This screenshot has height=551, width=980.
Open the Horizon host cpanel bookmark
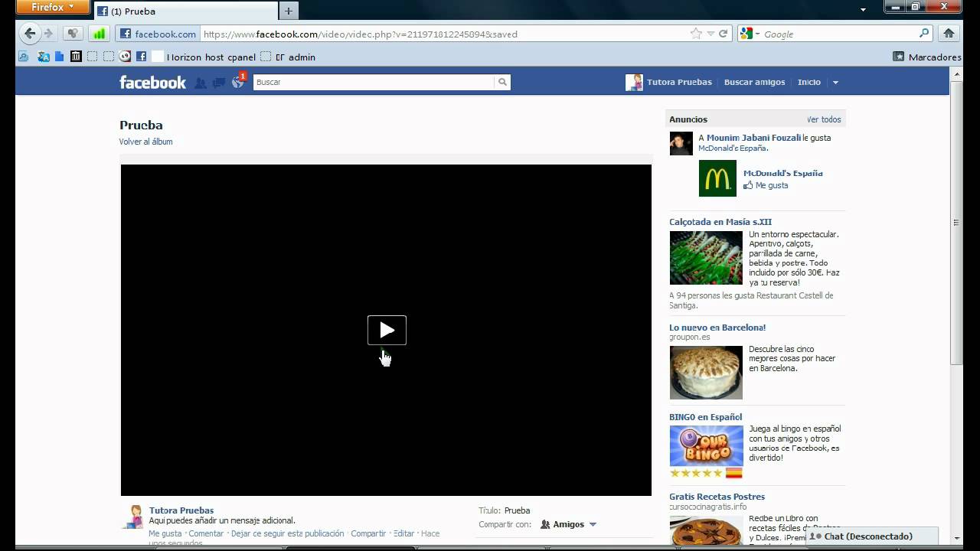click(204, 57)
